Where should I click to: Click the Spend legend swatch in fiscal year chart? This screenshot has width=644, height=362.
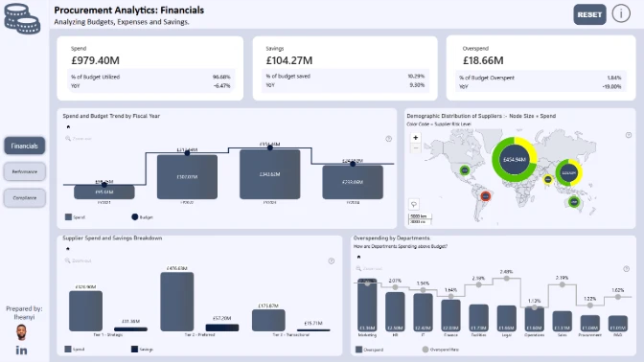pos(68,216)
